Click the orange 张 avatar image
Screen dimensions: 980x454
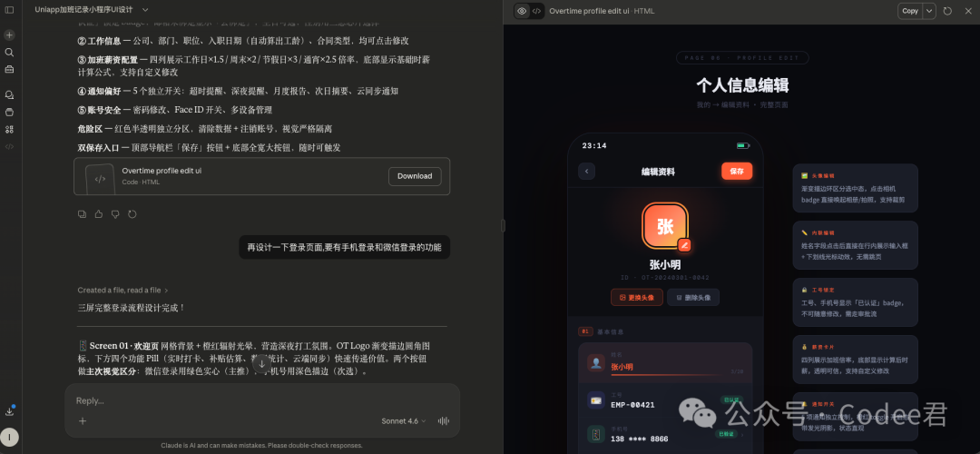click(x=665, y=226)
